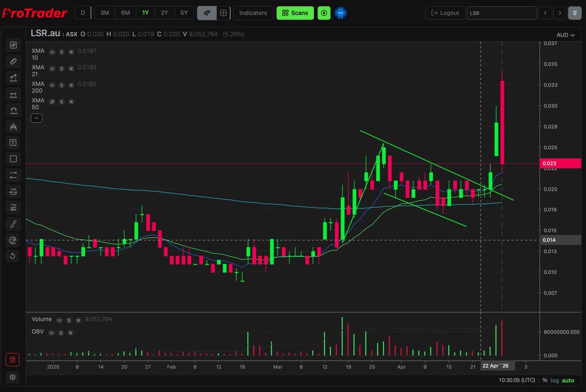
Task: Show the hidden XMA 50 indicator
Action: pos(52,102)
